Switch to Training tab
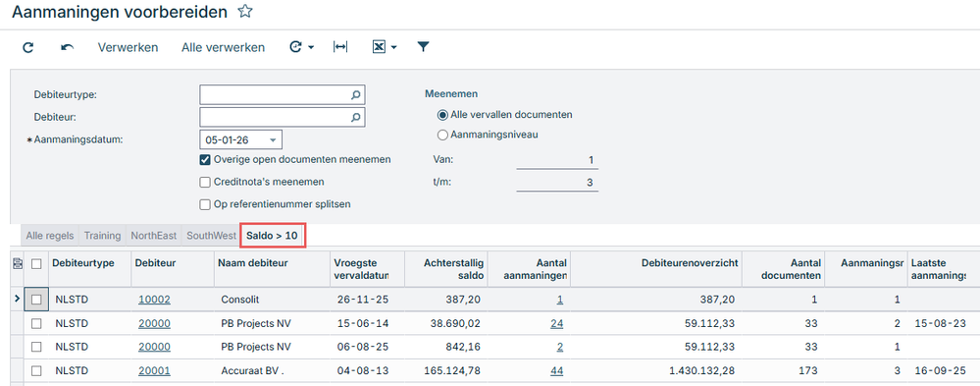The width and height of the screenshot is (980, 386). point(102,236)
